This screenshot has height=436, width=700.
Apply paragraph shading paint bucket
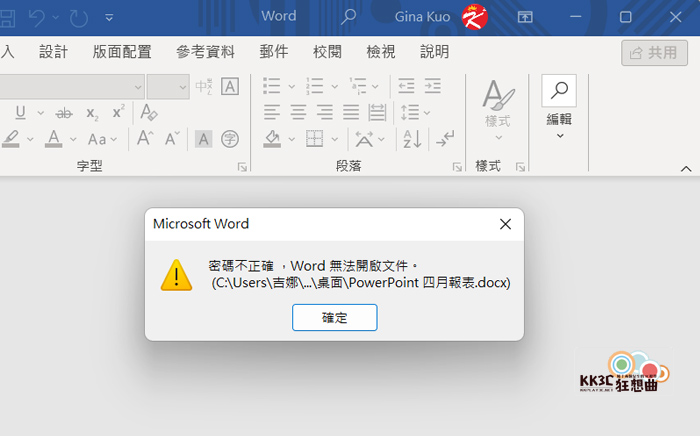(x=272, y=139)
